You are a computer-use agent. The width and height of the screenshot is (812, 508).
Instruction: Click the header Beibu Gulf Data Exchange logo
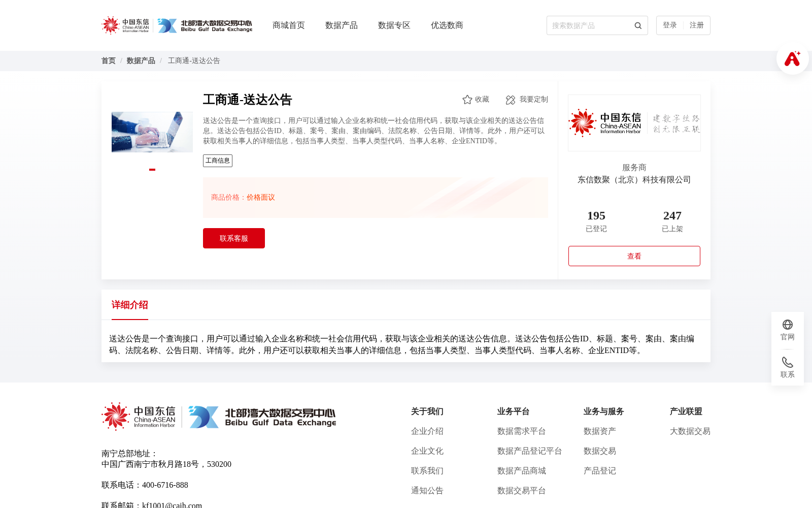click(205, 25)
